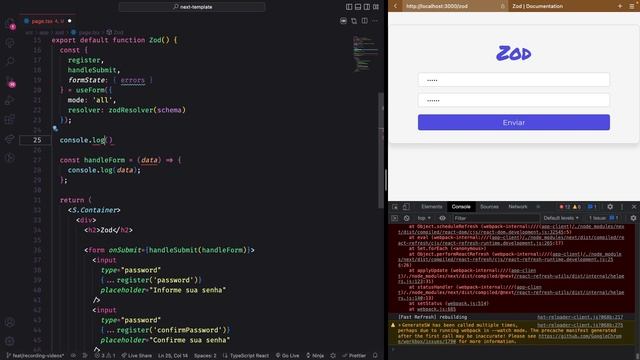Open Customize Layout icon in title bar
640x360 pixels.
pos(376,7)
